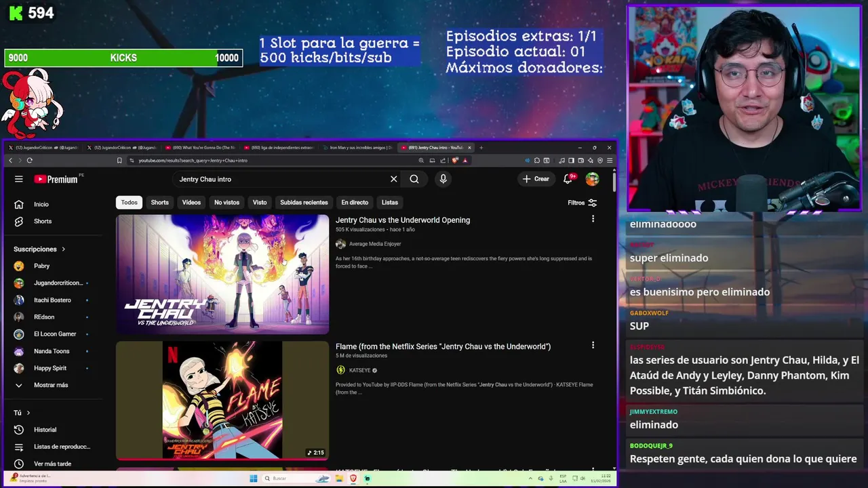Select the Todos filter chip

(129, 203)
